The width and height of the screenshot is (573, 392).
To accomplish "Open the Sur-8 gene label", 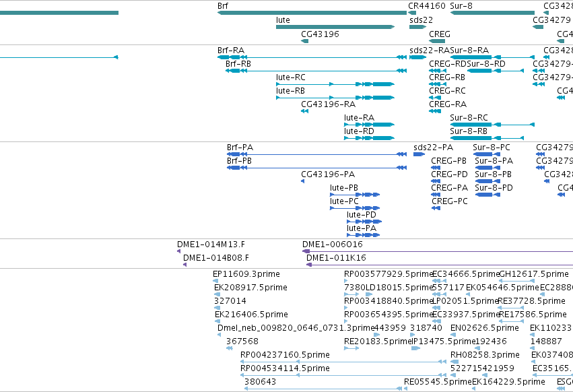I will (461, 6).
